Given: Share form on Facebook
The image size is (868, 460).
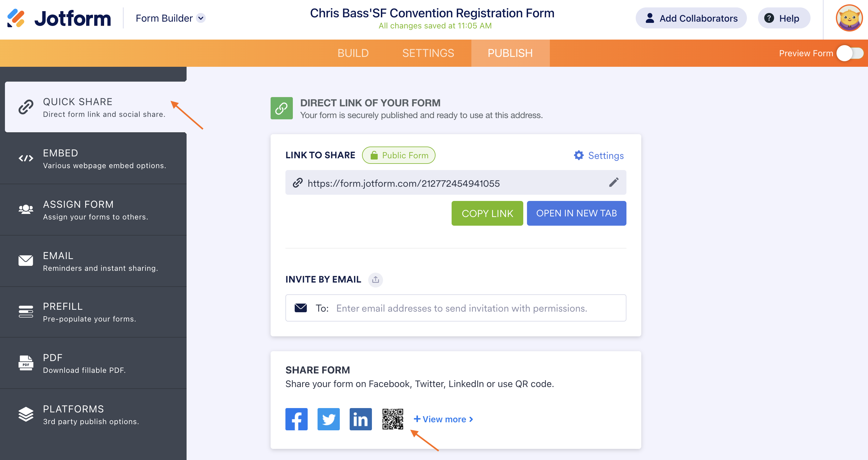Looking at the screenshot, I should [x=296, y=419].
